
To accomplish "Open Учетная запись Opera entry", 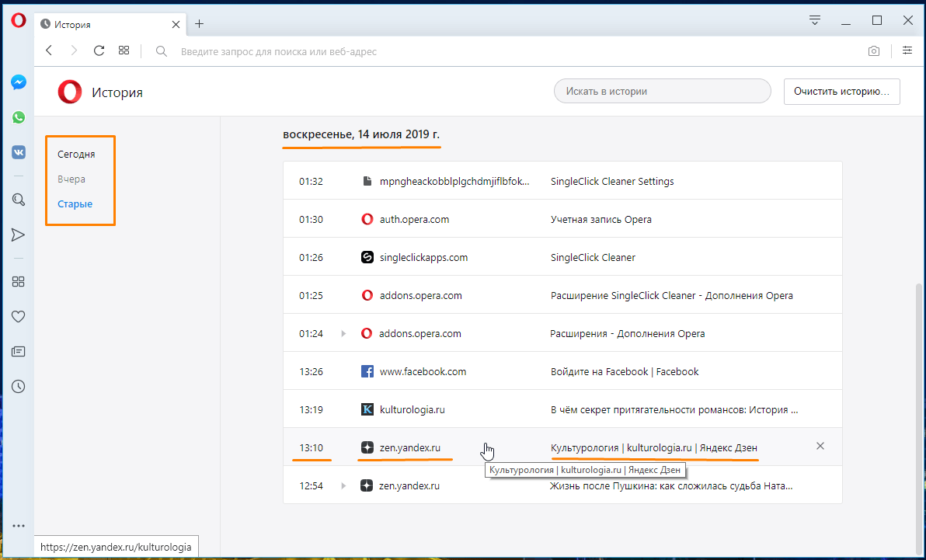I will click(601, 219).
